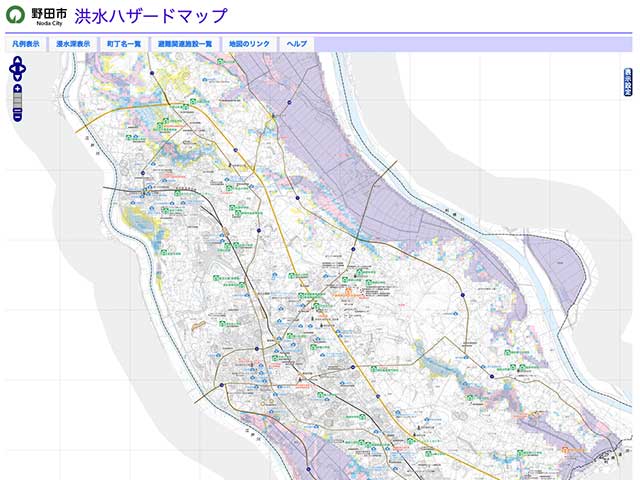The height and width of the screenshot is (480, 640).
Task: Pan the map up with arrow control
Action: pyautogui.click(x=17, y=61)
